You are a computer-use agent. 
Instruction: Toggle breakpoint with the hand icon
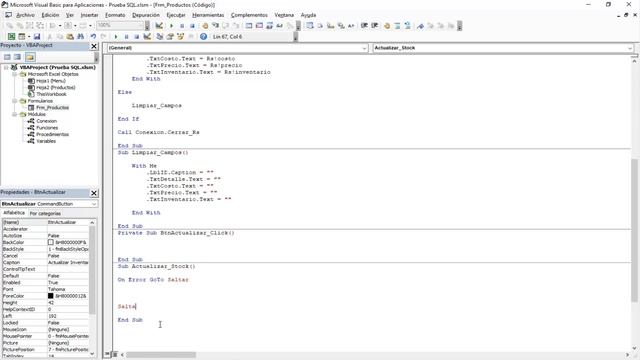pyautogui.click(x=205, y=26)
